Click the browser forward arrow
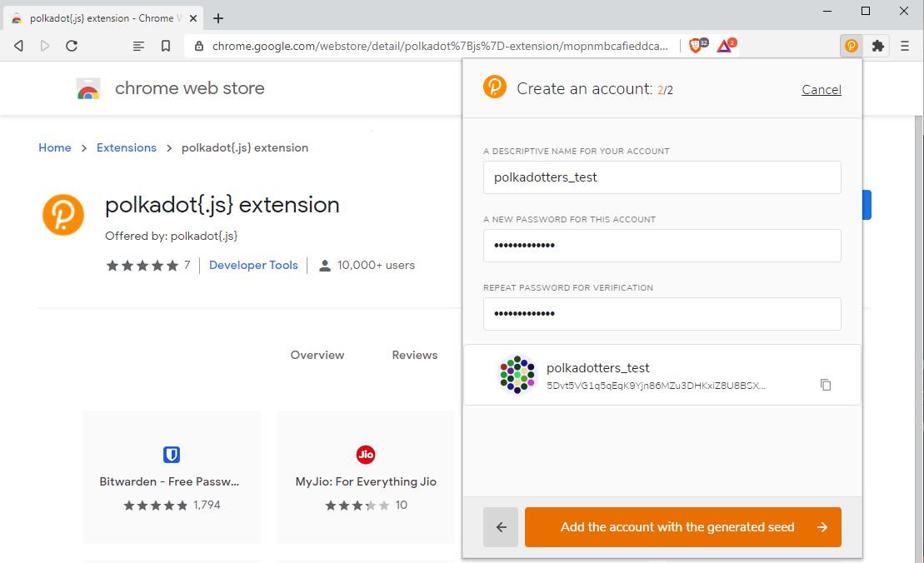The image size is (924, 563). point(45,46)
